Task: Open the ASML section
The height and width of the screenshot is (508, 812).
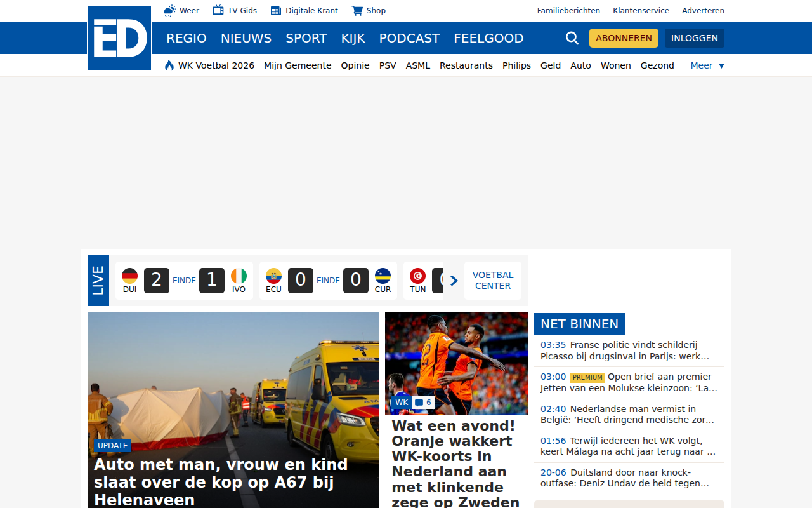Action: tap(418, 65)
